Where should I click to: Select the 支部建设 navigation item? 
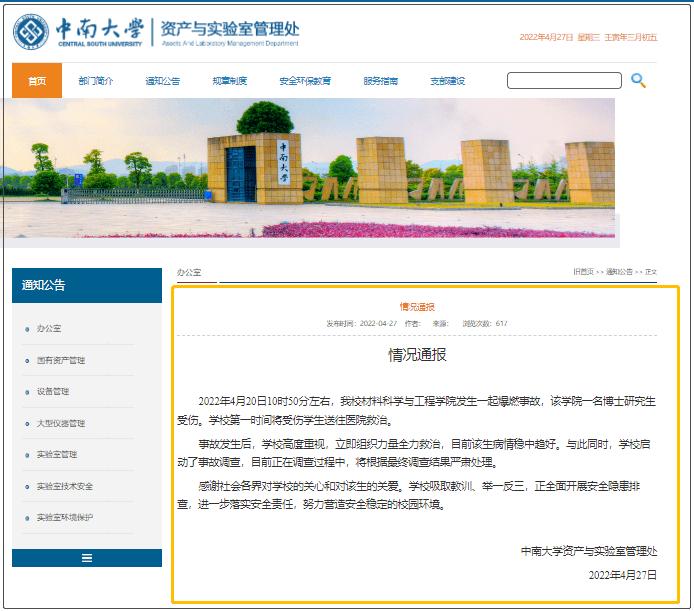tap(447, 81)
